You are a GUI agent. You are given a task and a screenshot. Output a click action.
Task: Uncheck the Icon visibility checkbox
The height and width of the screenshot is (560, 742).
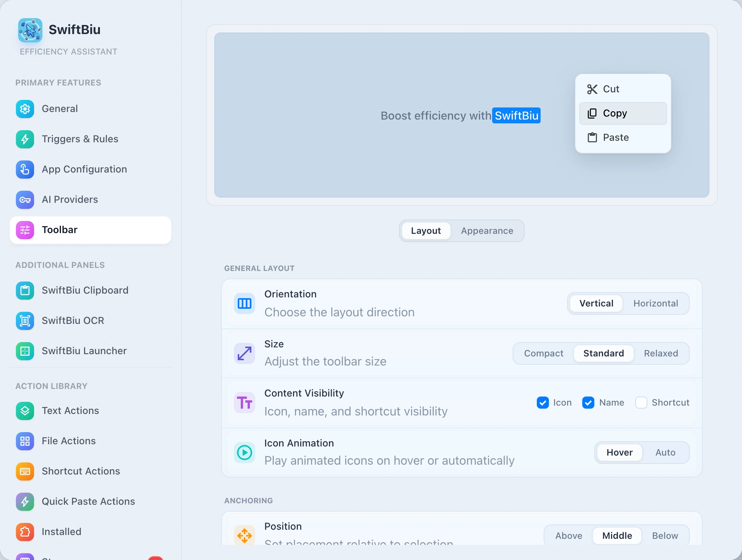coord(543,403)
